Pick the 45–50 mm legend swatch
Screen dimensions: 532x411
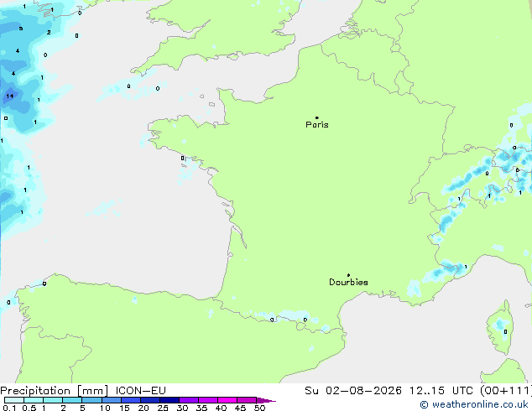247,400
